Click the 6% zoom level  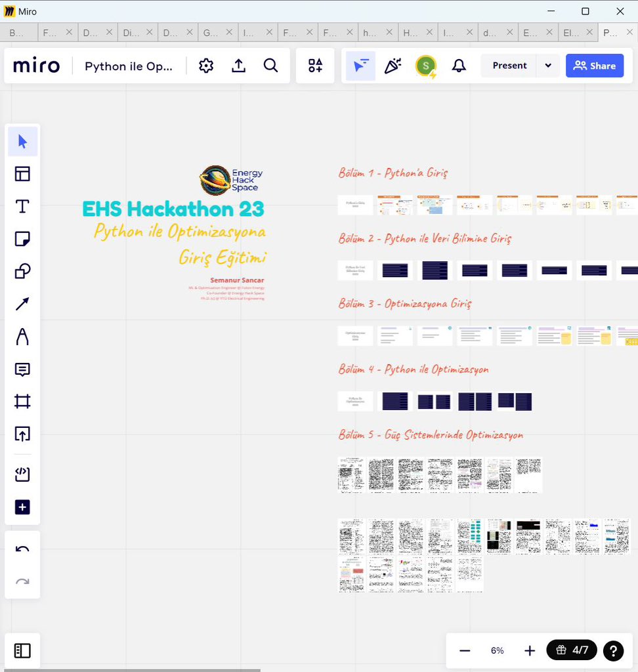click(498, 650)
